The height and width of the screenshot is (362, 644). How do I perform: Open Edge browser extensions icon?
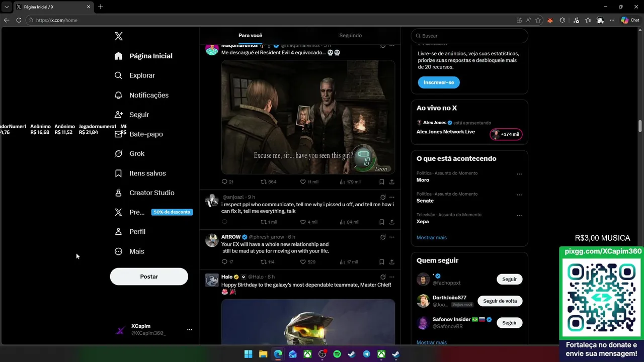click(562, 20)
